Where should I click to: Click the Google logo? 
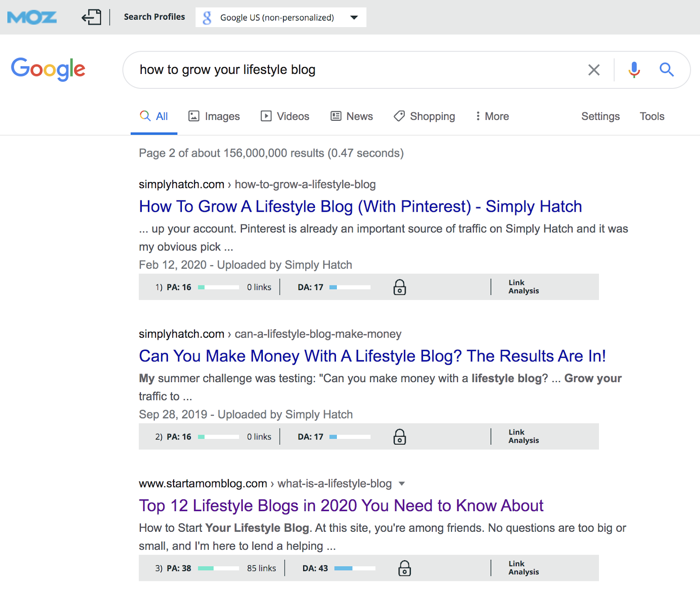[x=48, y=69]
